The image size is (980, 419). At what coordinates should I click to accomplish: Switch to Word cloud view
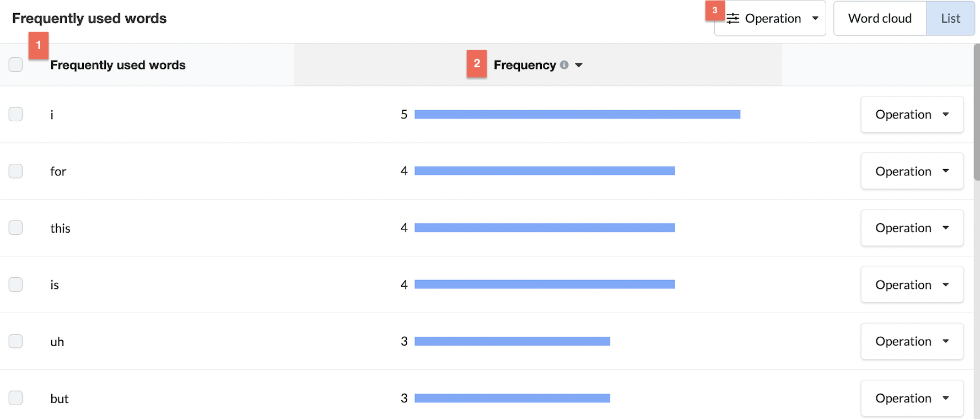880,18
